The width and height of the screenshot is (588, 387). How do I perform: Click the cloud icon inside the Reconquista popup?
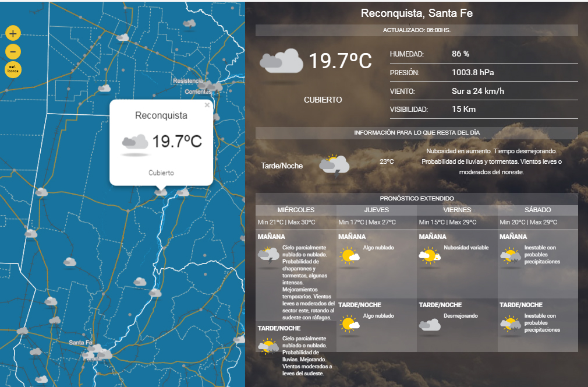click(134, 142)
